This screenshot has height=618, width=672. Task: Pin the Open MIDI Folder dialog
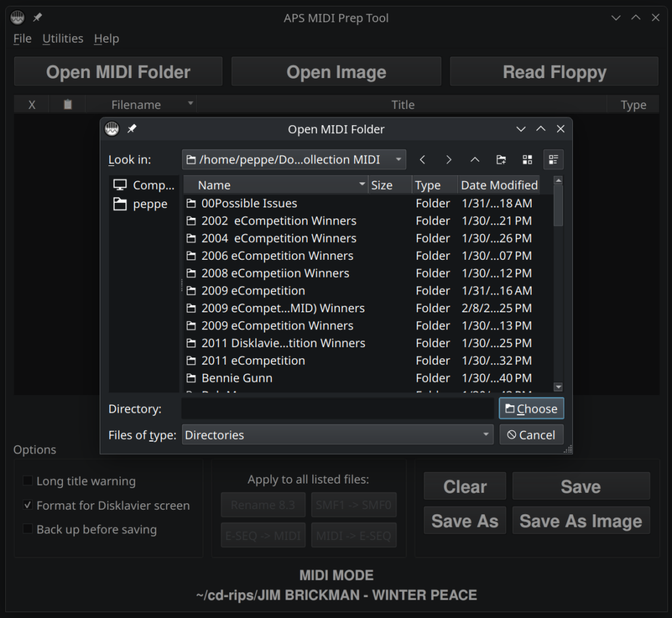[x=131, y=129]
